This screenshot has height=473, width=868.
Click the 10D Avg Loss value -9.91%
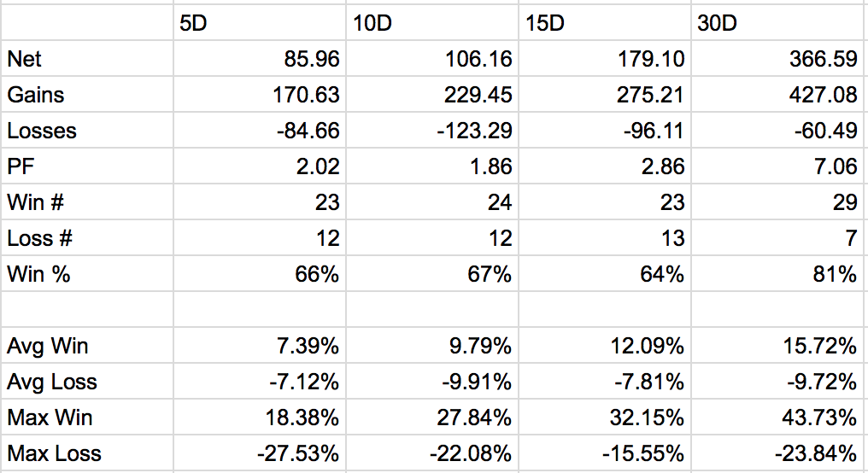coord(432,382)
